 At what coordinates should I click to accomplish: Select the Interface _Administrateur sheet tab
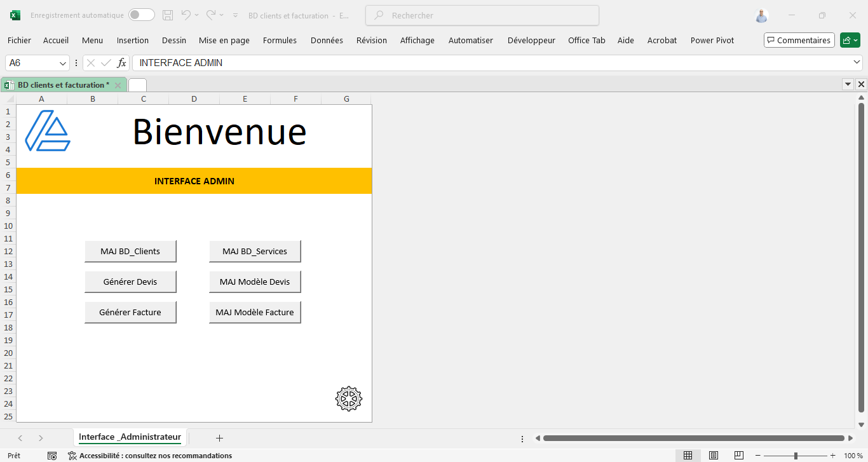pos(130,437)
